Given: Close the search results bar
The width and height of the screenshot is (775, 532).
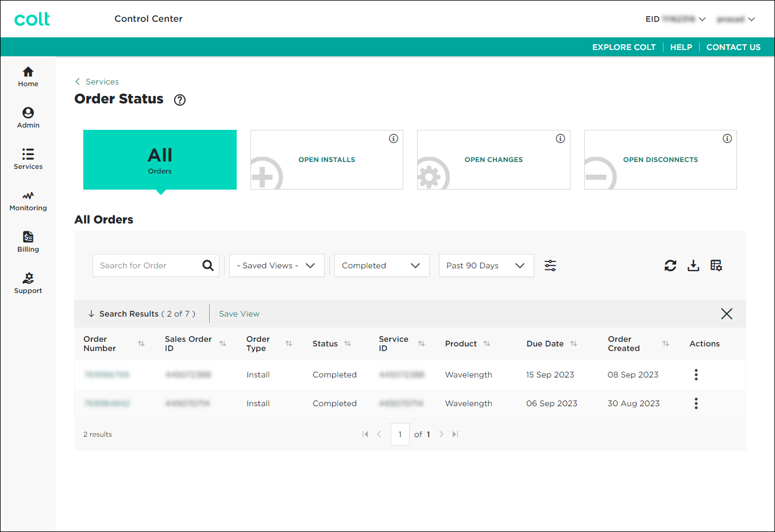Looking at the screenshot, I should click(x=727, y=314).
